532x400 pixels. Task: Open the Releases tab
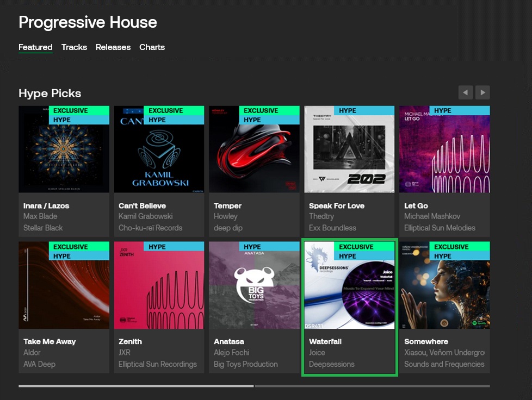tap(113, 47)
